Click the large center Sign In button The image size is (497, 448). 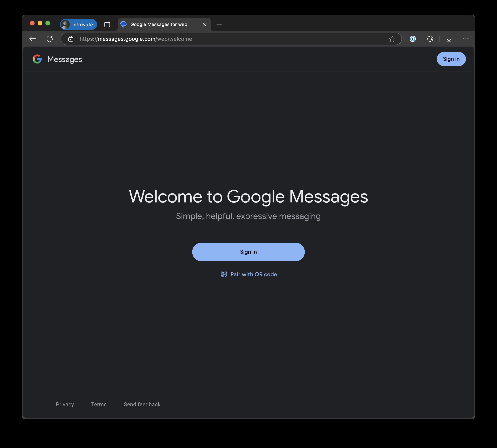click(x=248, y=252)
